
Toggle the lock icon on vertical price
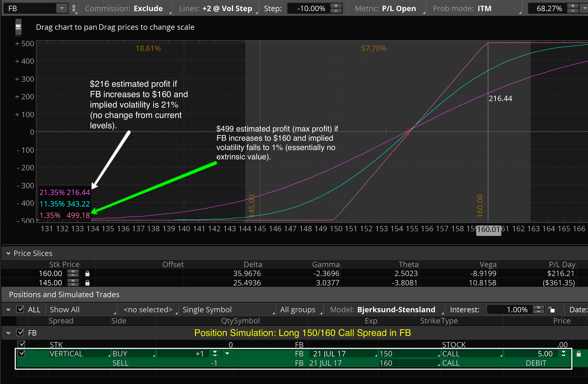point(579,354)
